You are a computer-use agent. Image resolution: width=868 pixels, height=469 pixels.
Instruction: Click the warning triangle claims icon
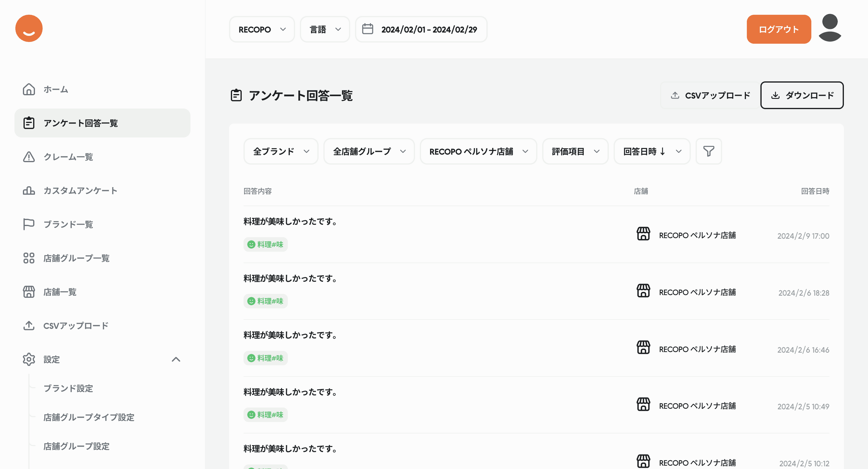29,157
